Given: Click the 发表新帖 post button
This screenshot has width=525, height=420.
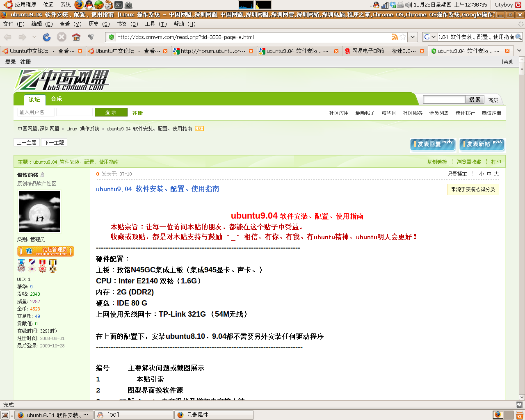Looking at the screenshot, I should click(482, 144).
